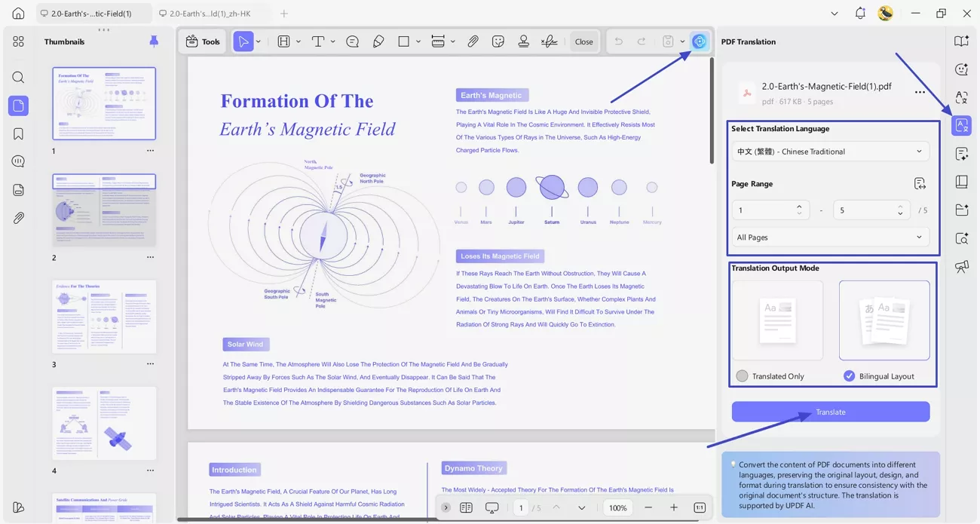Click the start page range field

pyautogui.click(x=770, y=210)
